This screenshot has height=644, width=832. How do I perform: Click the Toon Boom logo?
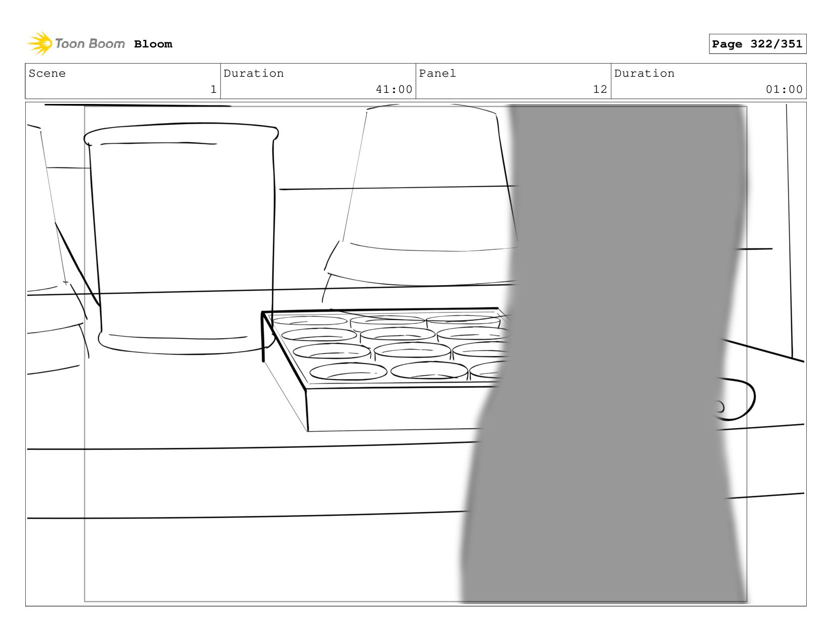pyautogui.click(x=76, y=44)
